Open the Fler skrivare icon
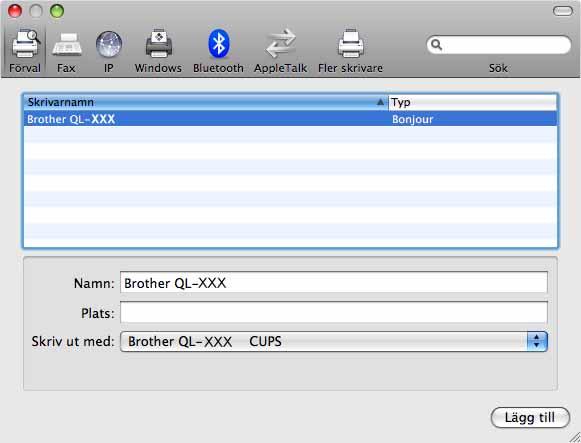The width and height of the screenshot is (581, 443). point(351,44)
